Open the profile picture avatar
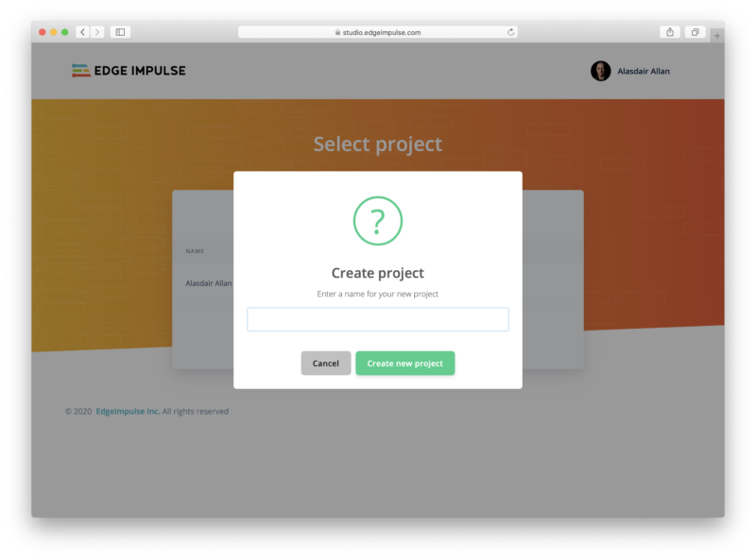Viewport: 756px width, 559px height. pos(601,70)
